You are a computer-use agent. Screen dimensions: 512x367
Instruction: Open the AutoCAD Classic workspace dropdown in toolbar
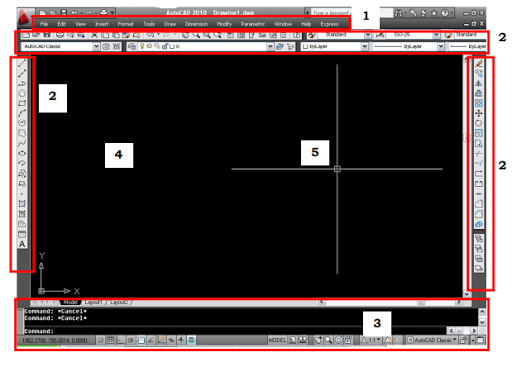point(96,46)
